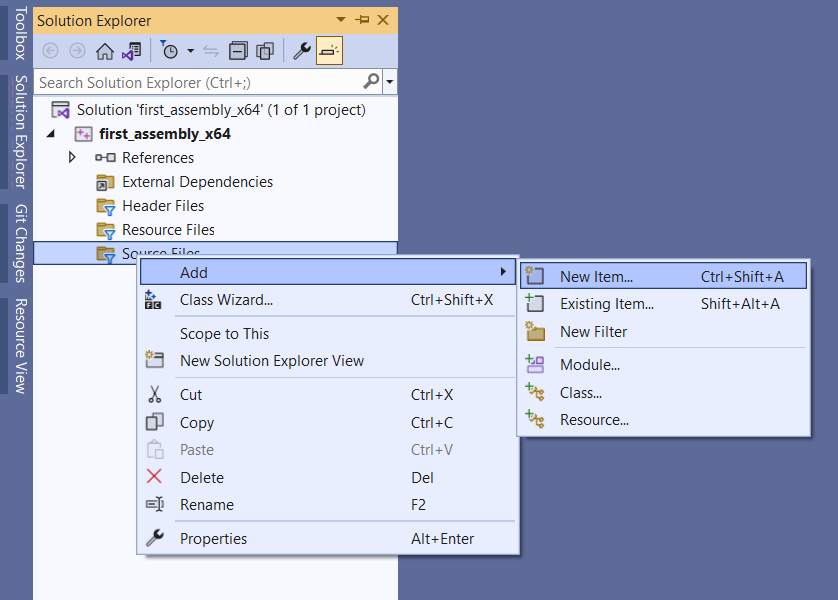Click the Rename context menu entry
Viewport: 838px width, 600px height.
pos(206,505)
